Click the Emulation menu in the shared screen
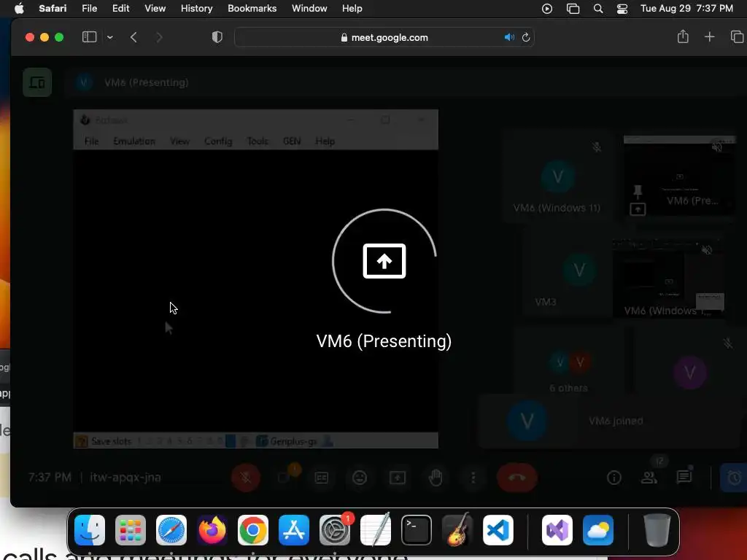Image resolution: width=747 pixels, height=560 pixels. pos(134,141)
